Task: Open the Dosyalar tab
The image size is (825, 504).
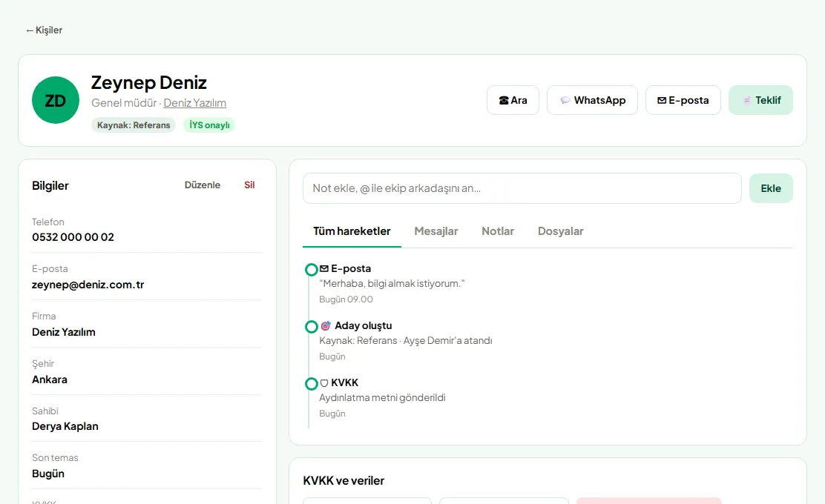Action: coord(560,231)
